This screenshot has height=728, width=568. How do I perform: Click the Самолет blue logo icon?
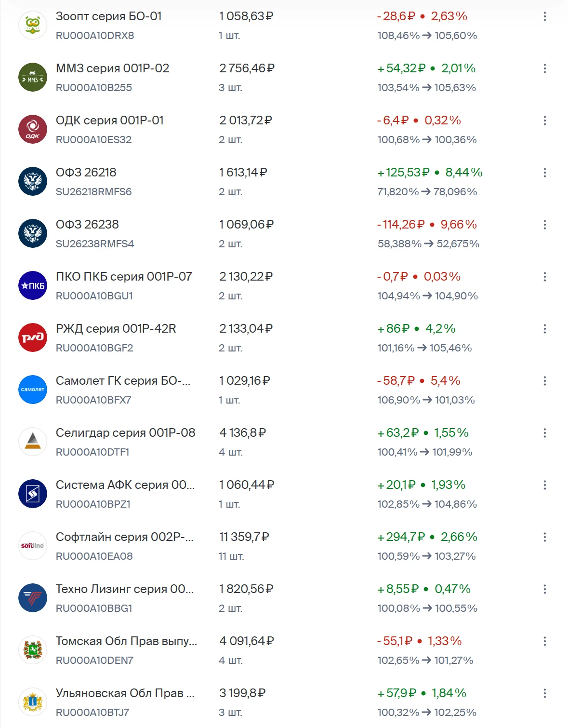click(33, 390)
